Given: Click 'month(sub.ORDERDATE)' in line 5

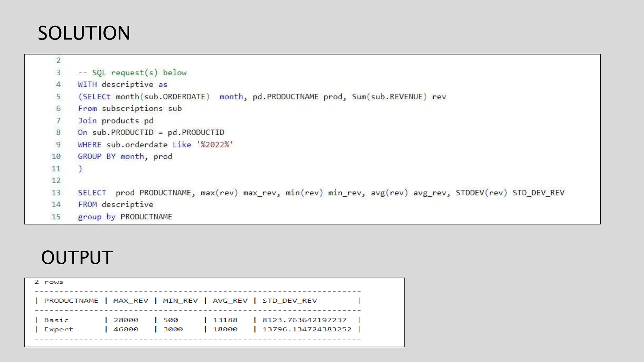Looking at the screenshot, I should [x=163, y=97].
